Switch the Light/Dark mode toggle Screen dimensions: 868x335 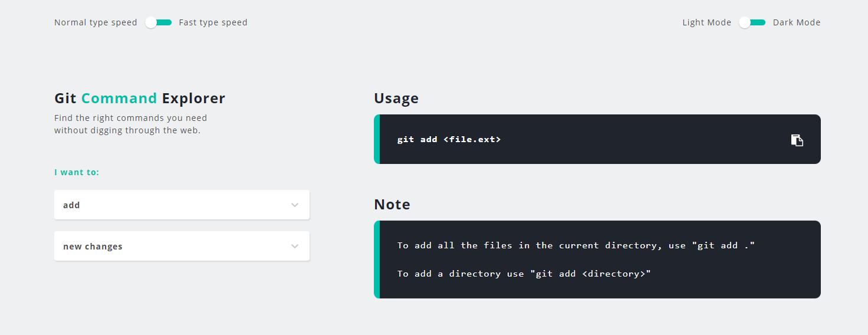(x=752, y=22)
